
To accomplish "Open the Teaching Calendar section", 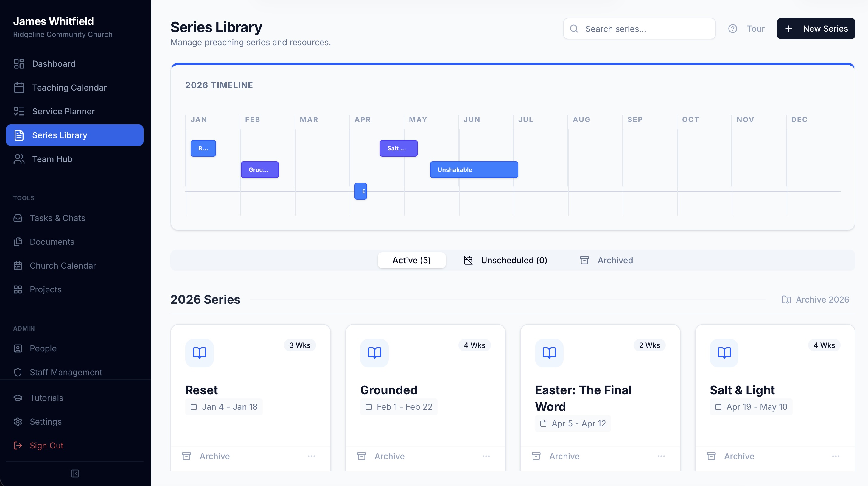I will point(69,87).
